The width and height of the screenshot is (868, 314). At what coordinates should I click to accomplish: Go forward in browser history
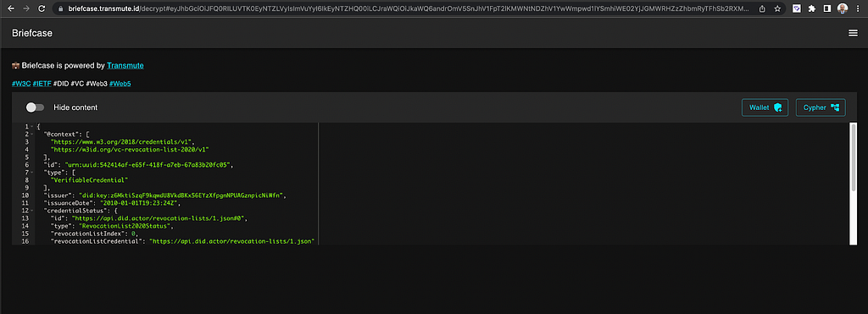pyautogui.click(x=26, y=8)
